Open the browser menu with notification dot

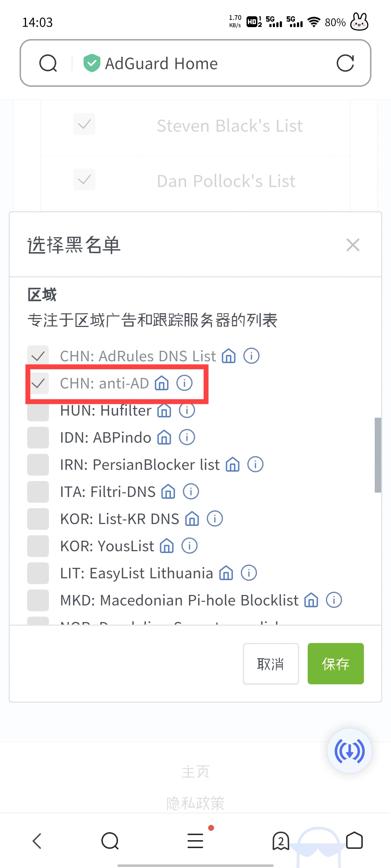195,841
